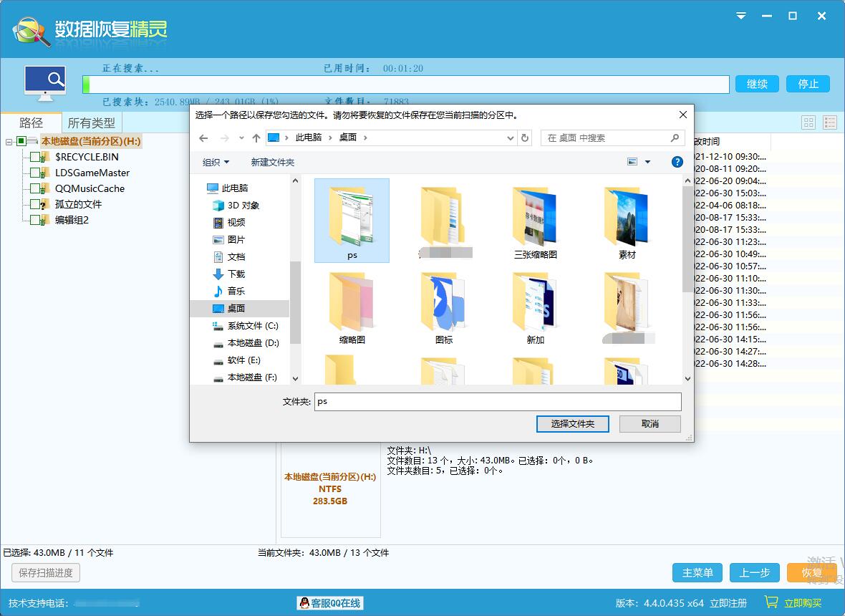Open 系统文件 (C:) drive
845x616 pixels.
click(246, 325)
